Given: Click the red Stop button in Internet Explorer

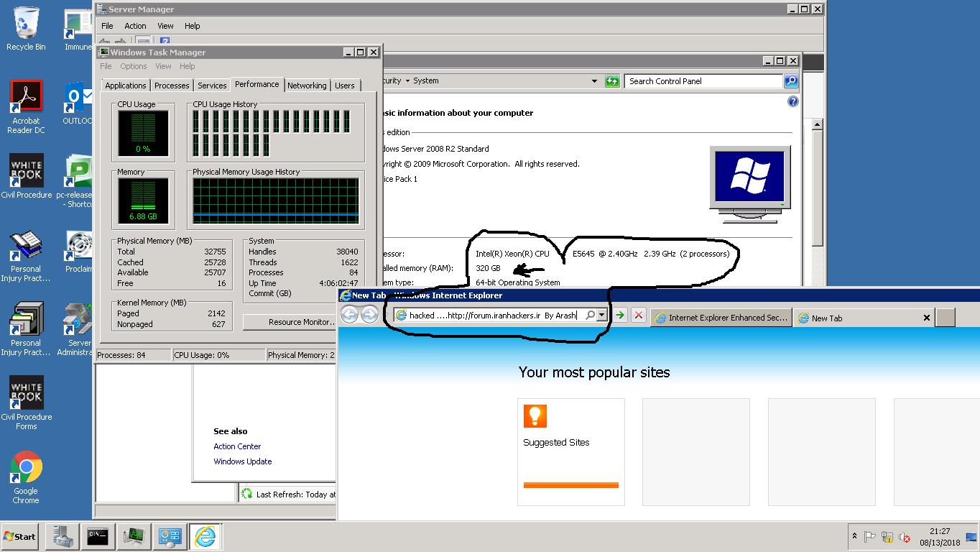Looking at the screenshot, I should (x=638, y=315).
